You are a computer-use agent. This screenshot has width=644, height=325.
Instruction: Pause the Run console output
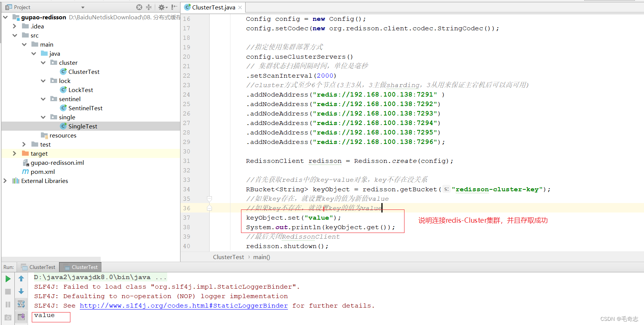[x=8, y=305]
